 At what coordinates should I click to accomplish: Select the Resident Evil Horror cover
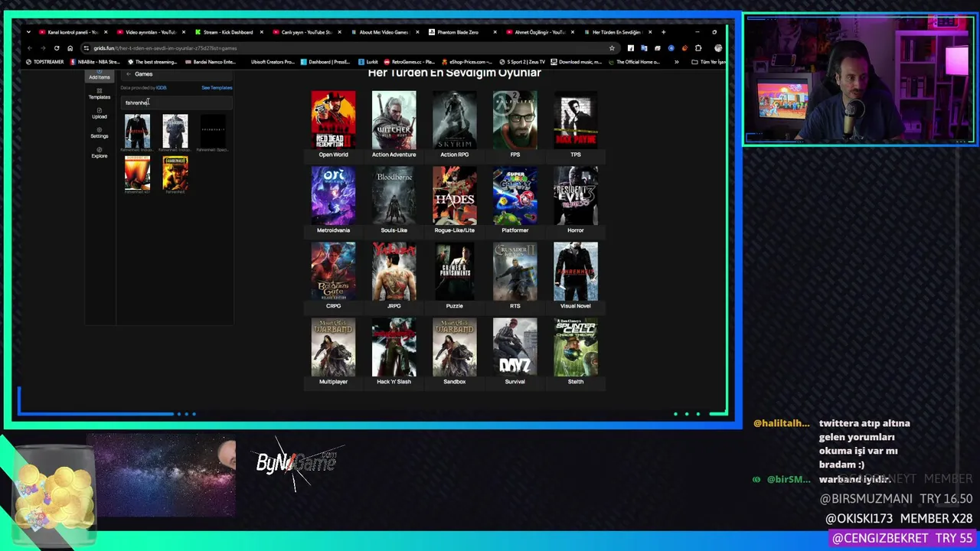click(576, 195)
